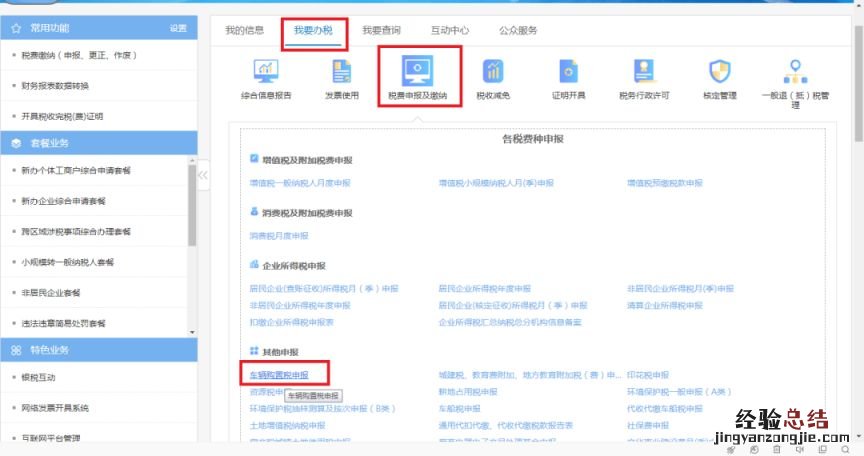This screenshot has height=456, width=864.
Task: Click 耕地占用税申报 link
Action: (468, 392)
